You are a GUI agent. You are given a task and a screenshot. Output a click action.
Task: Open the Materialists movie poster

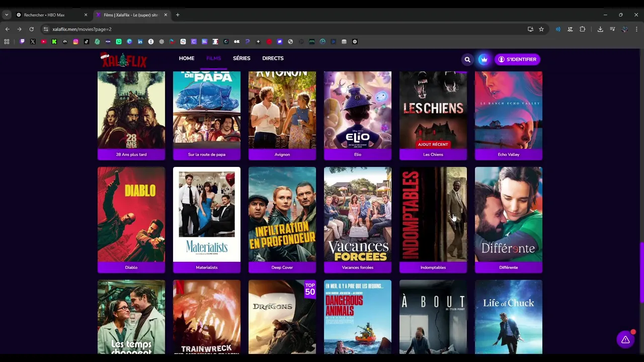tap(207, 215)
